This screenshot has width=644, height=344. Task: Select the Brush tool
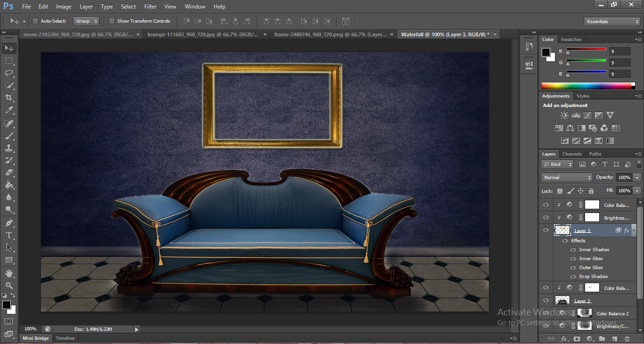pyautogui.click(x=9, y=136)
